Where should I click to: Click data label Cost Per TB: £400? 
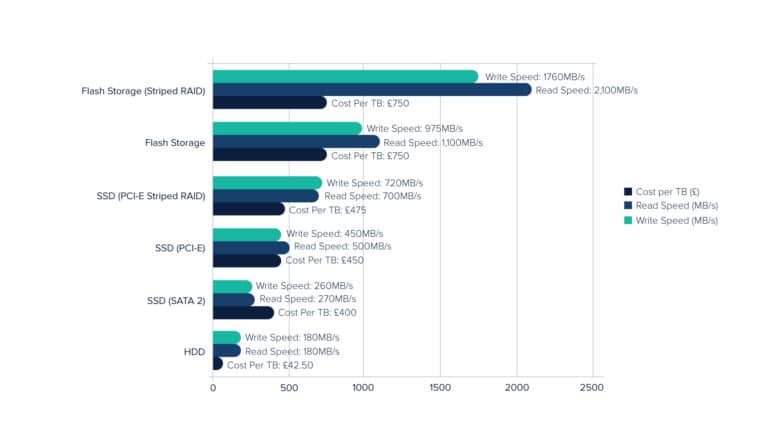(317, 312)
